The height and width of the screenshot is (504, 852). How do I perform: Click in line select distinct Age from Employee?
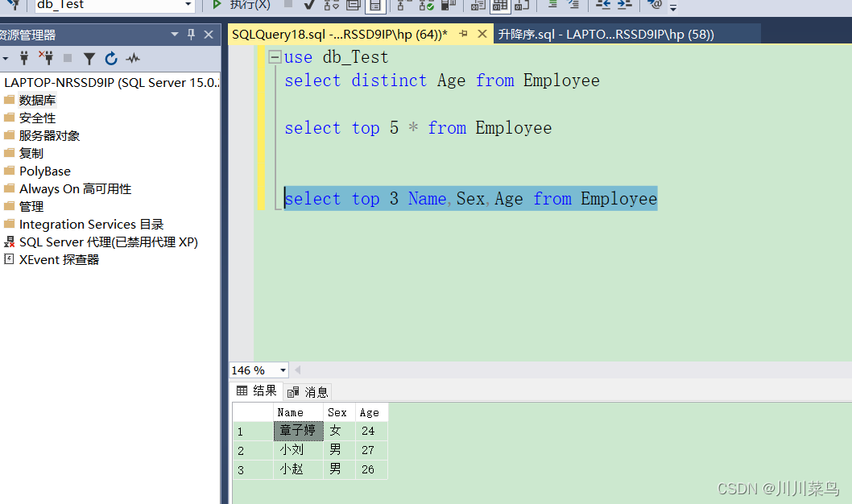tap(442, 81)
